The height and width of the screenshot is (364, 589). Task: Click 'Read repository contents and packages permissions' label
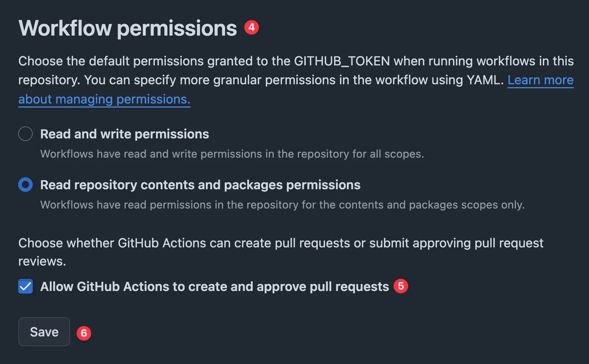pos(200,185)
